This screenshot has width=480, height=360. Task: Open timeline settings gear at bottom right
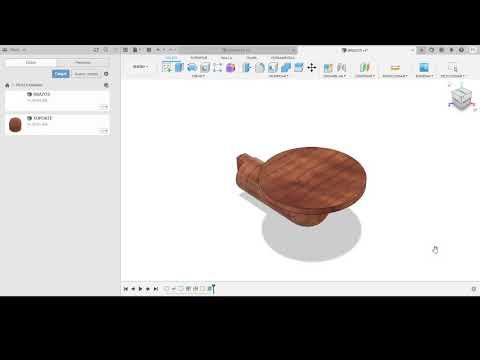tap(474, 289)
